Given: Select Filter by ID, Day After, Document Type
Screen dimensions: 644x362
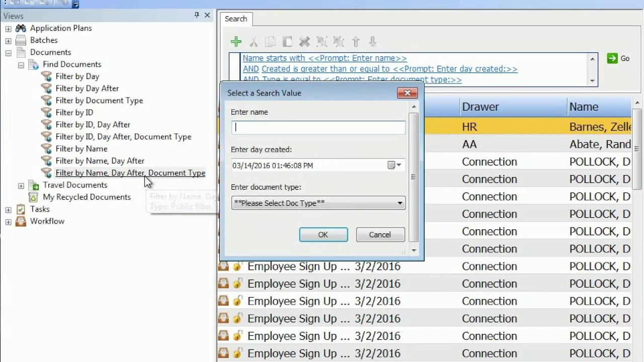Looking at the screenshot, I should point(123,137).
